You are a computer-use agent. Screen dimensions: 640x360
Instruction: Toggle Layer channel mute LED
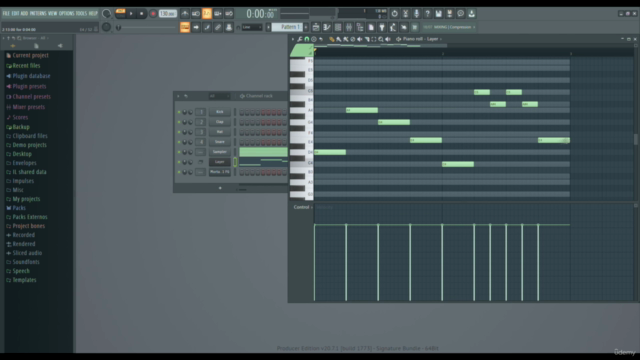point(179,162)
